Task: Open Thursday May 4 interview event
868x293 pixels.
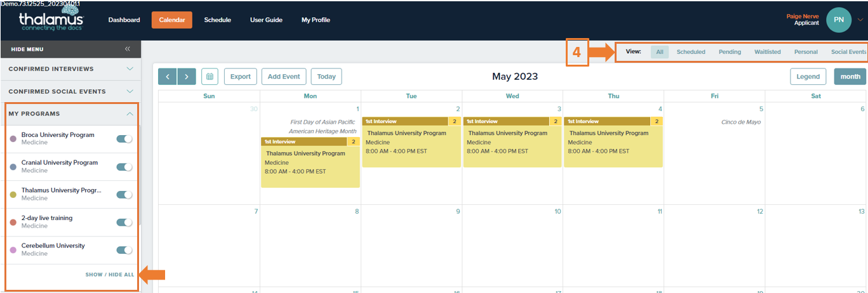Action: point(613,142)
